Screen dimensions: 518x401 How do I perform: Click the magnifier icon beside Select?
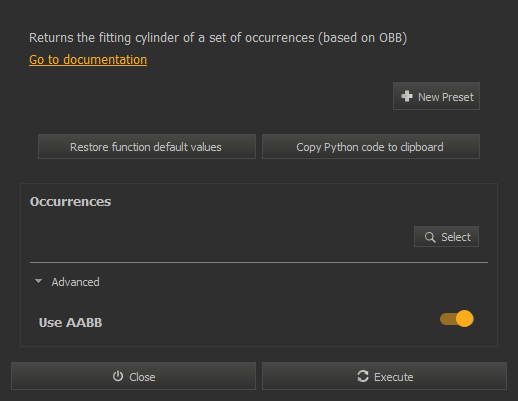pyautogui.click(x=430, y=237)
